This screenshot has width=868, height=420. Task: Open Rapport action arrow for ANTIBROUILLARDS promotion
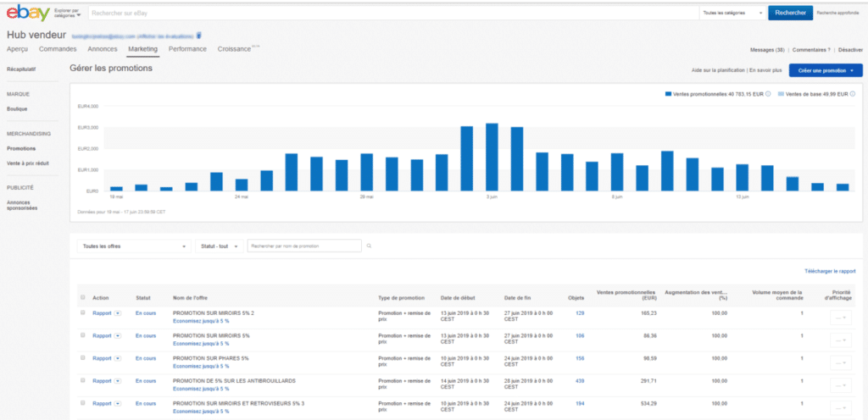(117, 381)
